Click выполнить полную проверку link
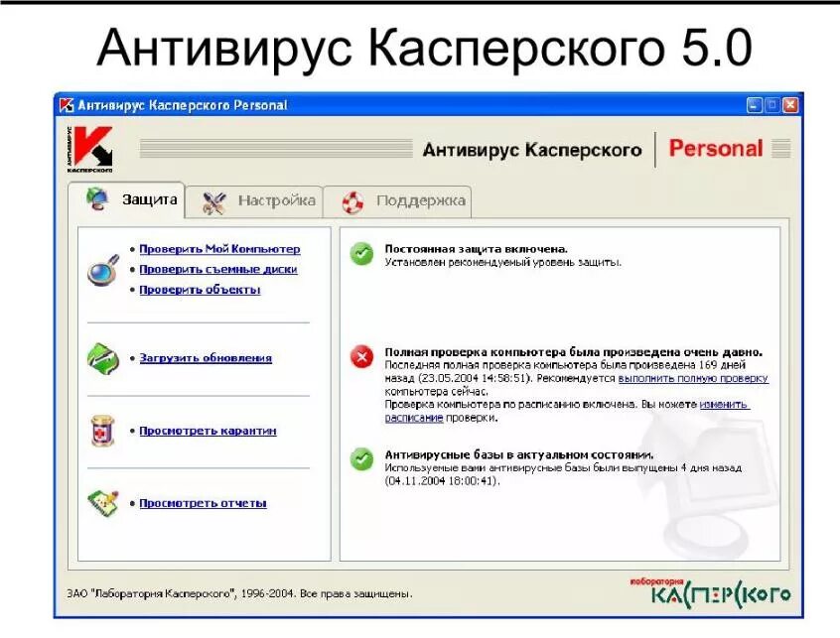The width and height of the screenshot is (840, 638). pos(693,378)
